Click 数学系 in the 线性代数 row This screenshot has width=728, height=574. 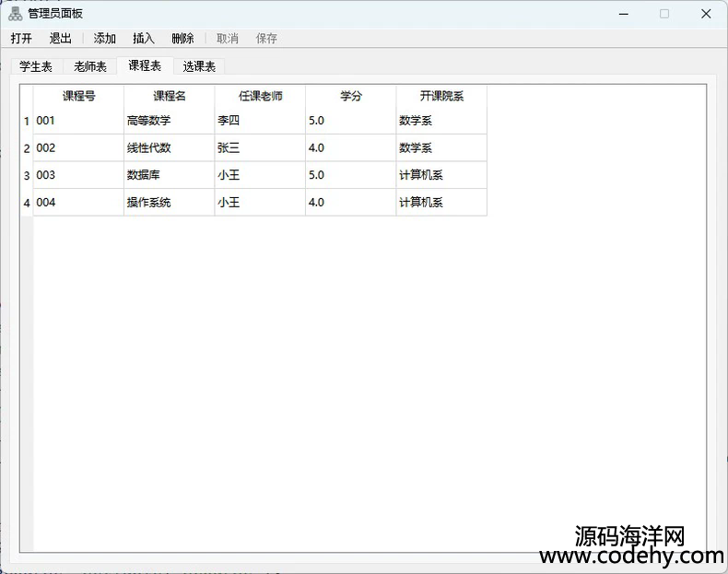pos(441,148)
